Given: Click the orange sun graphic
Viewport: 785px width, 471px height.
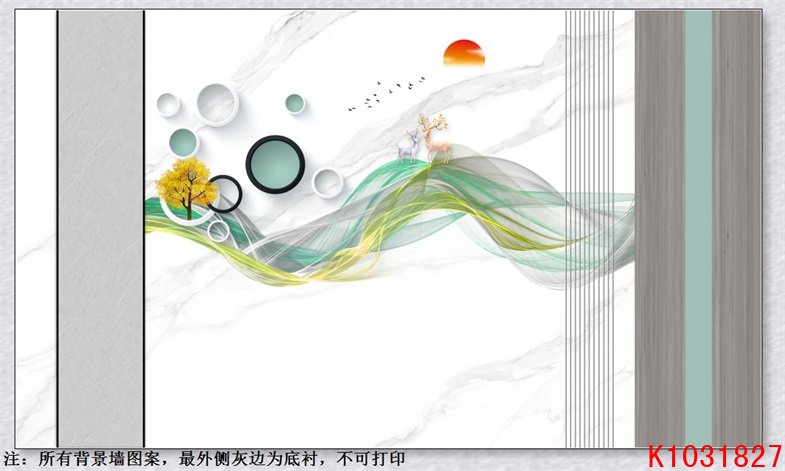Looking at the screenshot, I should tap(464, 53).
